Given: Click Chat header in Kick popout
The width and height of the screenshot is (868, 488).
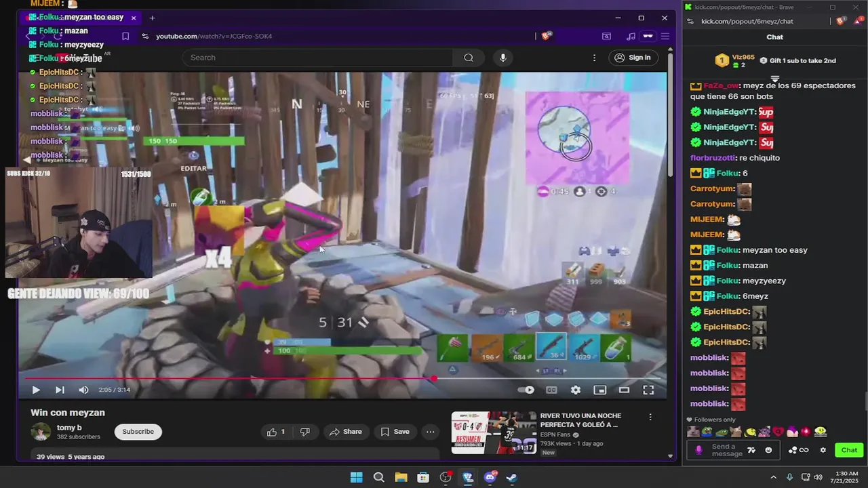Looking at the screenshot, I should point(774,37).
